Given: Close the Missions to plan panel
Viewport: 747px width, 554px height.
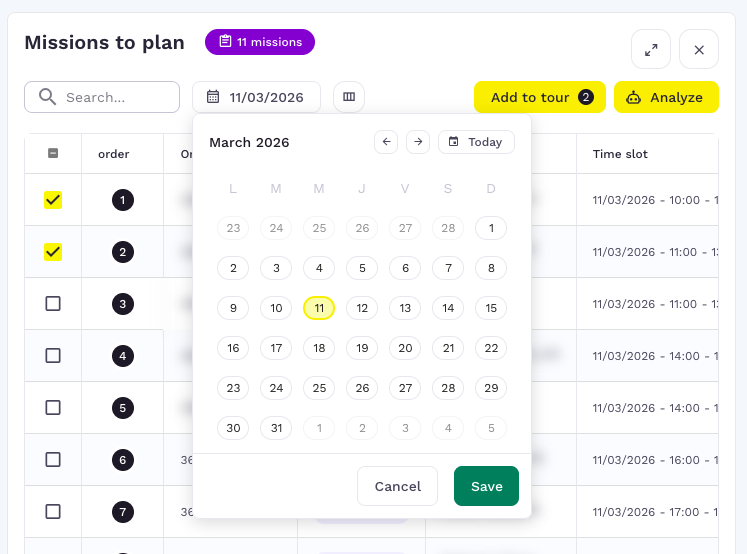Looking at the screenshot, I should pos(699,49).
